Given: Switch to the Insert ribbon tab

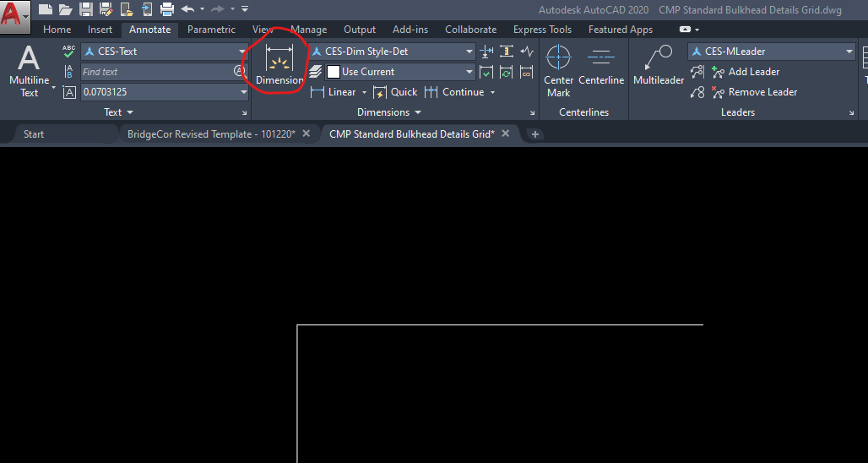Looking at the screenshot, I should coord(100,30).
